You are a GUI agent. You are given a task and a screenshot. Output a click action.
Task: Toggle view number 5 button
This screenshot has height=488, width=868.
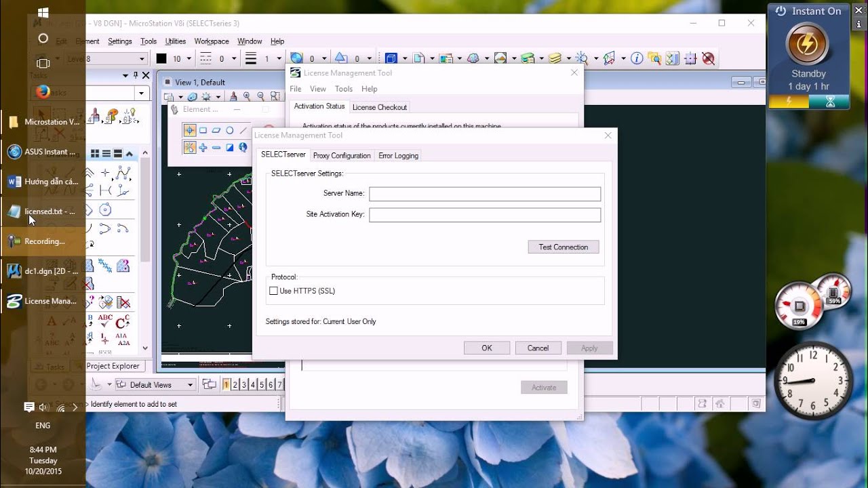262,384
